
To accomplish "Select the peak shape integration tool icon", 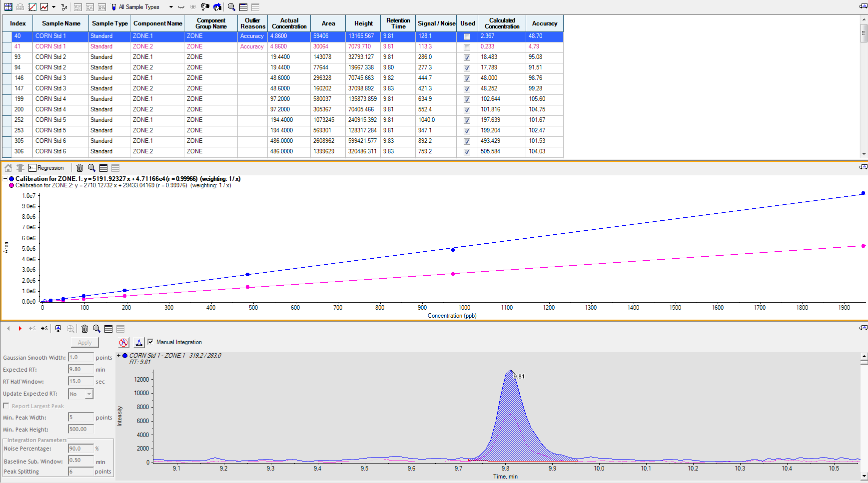I will click(x=138, y=342).
